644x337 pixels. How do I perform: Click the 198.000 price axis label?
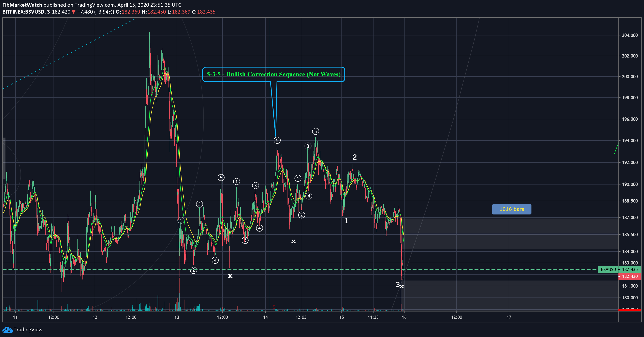point(629,98)
